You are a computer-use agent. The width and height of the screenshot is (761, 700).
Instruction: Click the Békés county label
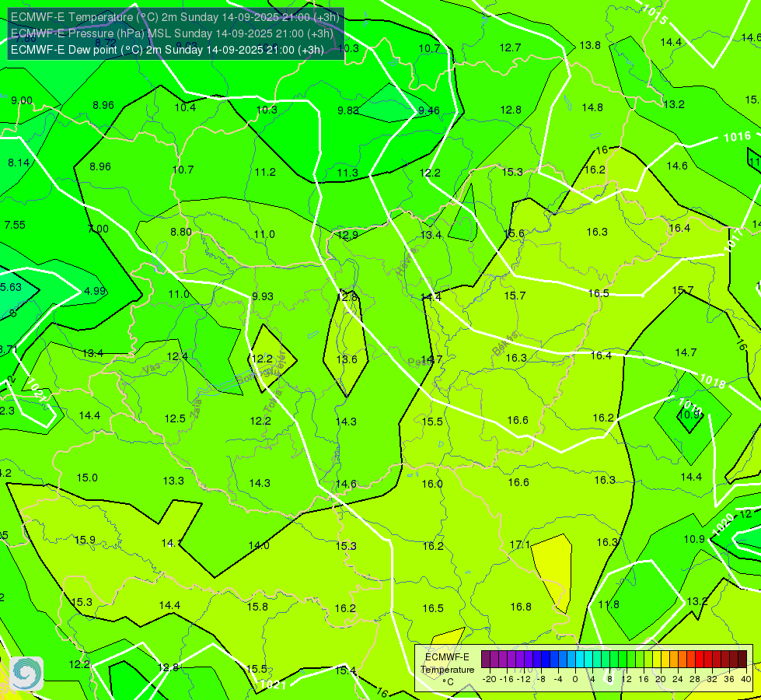pos(505,344)
